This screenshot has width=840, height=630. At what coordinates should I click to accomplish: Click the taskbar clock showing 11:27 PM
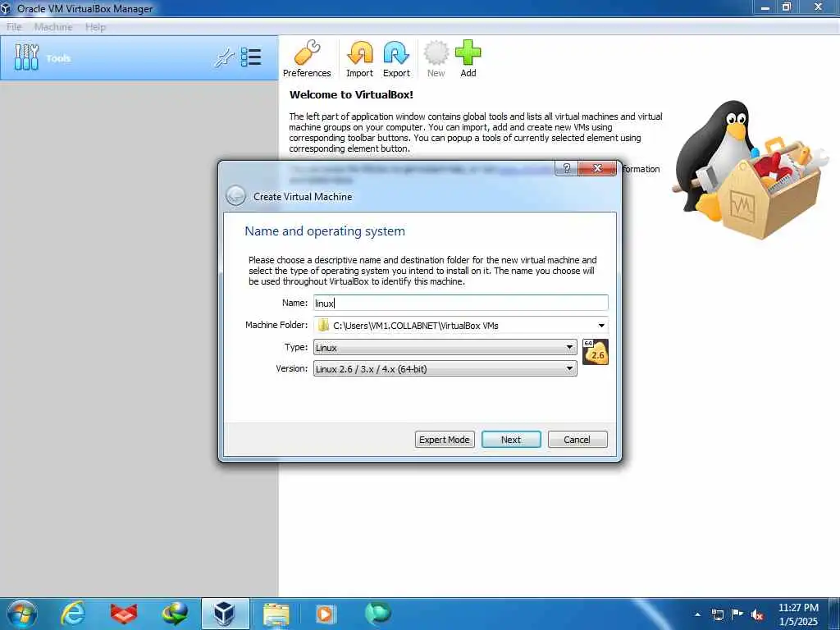click(x=798, y=614)
